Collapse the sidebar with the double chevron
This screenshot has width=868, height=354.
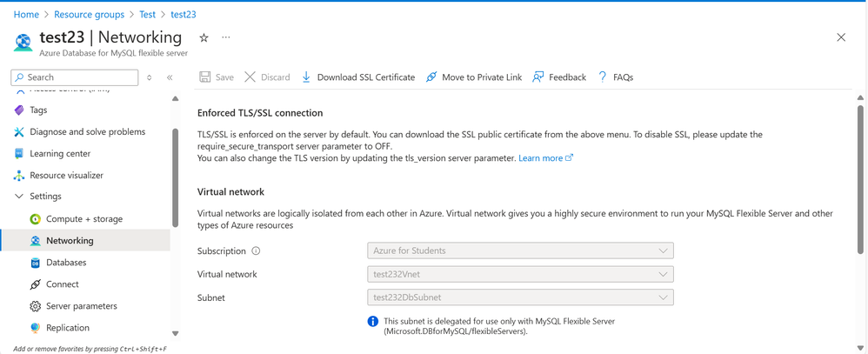point(170,77)
